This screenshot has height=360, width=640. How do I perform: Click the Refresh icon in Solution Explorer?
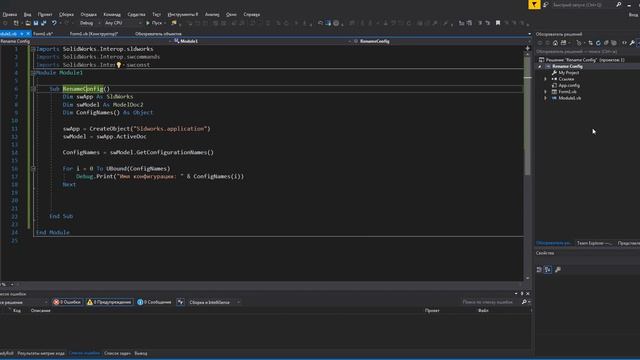pos(598,43)
